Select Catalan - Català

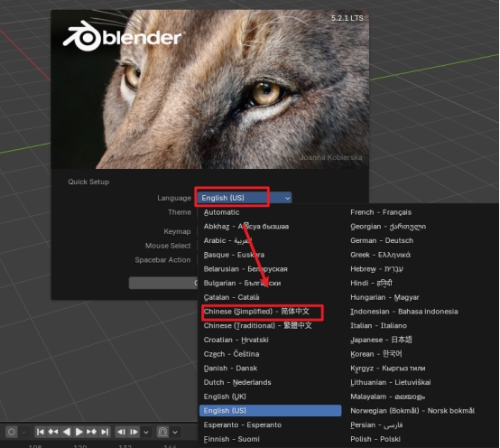click(270, 297)
